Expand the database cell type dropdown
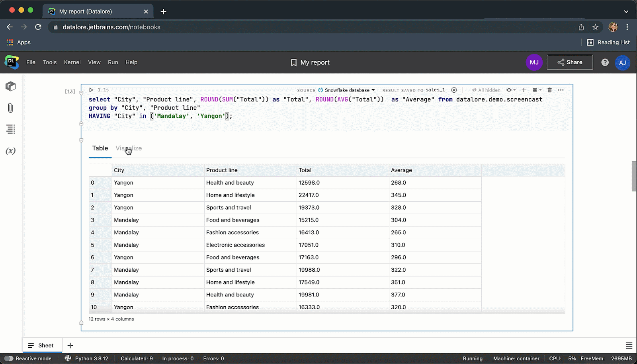Viewport: 637px width, 364px height. pos(537,90)
